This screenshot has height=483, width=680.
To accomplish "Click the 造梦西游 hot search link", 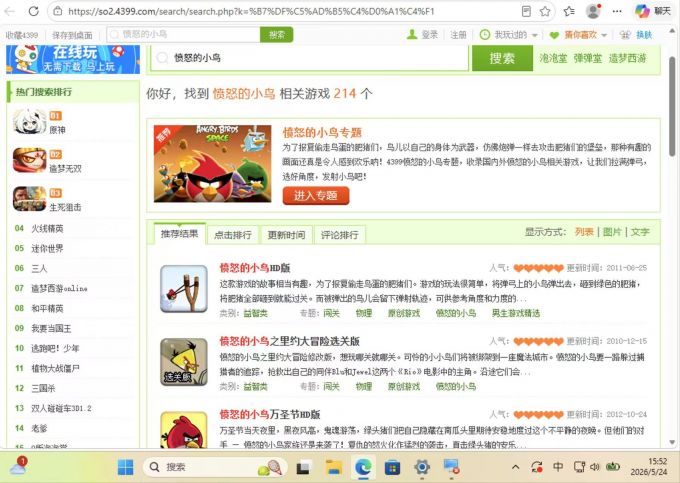I will (627, 58).
